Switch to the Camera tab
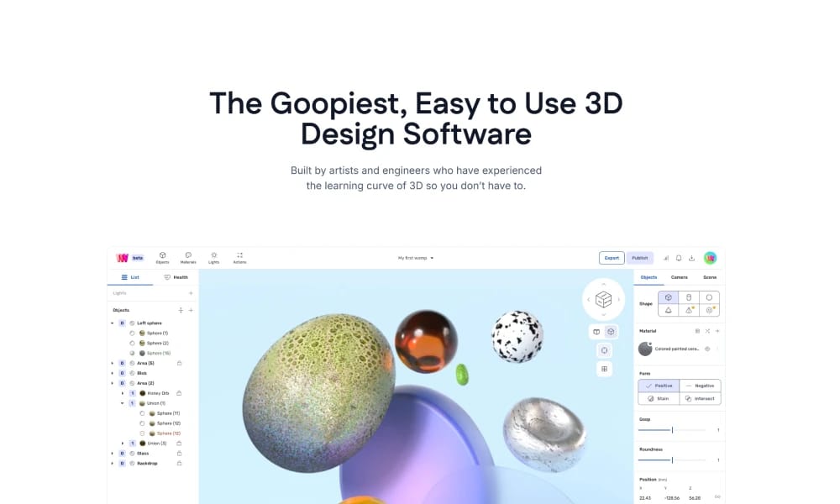Image resolution: width=840 pixels, height=504 pixels. point(680,277)
